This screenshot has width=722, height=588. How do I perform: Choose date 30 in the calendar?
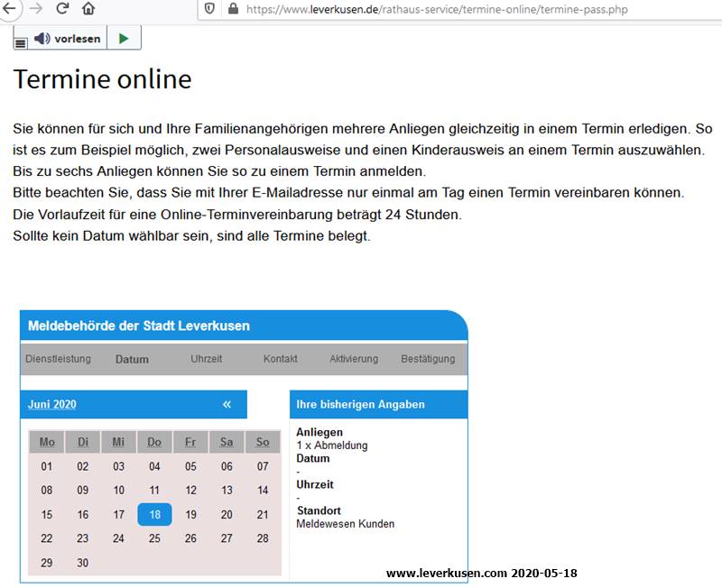[x=83, y=563]
